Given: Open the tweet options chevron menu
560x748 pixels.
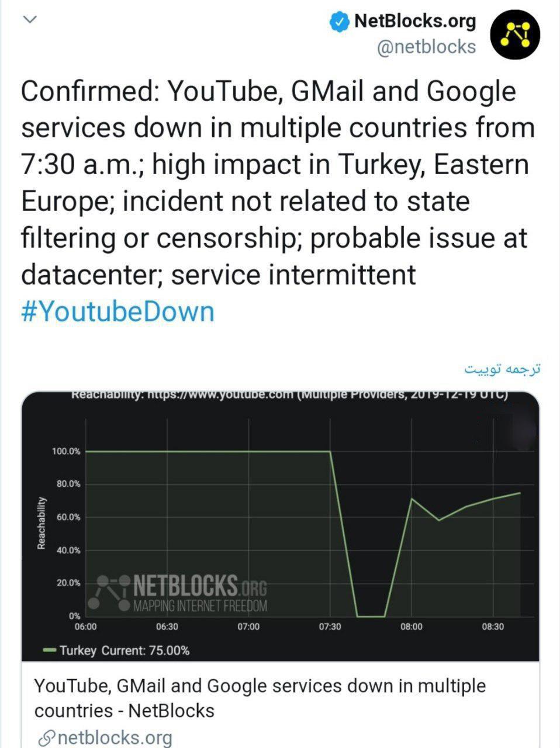Looking at the screenshot, I should pos(30,20).
